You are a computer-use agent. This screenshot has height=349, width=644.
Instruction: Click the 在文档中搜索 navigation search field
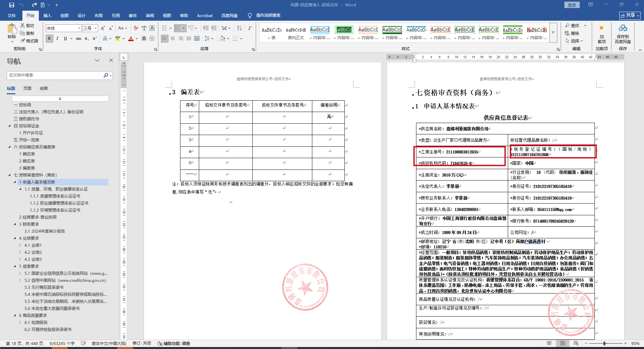56,75
